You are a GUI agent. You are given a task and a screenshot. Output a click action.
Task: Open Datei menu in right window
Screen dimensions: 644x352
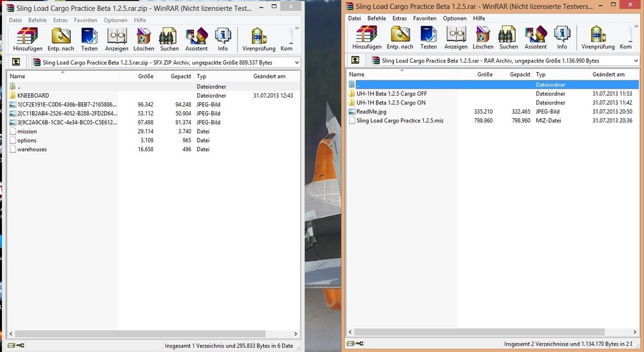pyautogui.click(x=354, y=18)
